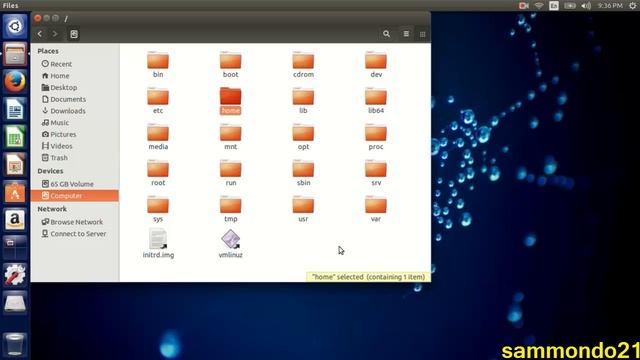
Task: Open LibreOffice Writer from launcher
Action: click(x=15, y=109)
